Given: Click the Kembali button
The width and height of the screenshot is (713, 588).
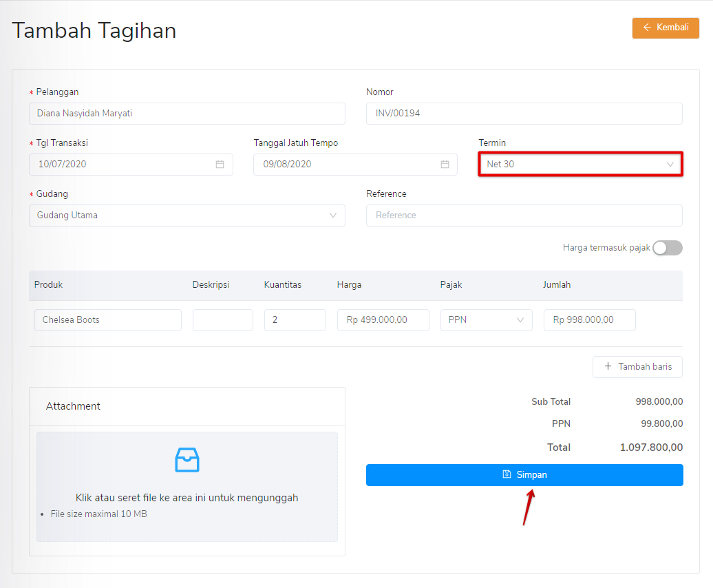Looking at the screenshot, I should tap(665, 28).
